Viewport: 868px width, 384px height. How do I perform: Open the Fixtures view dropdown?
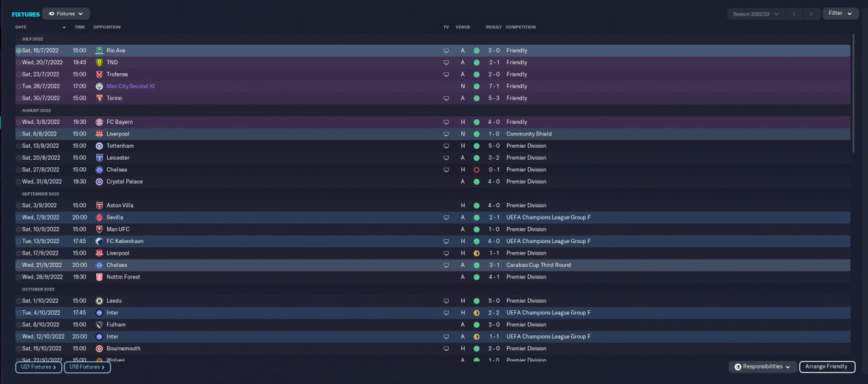click(66, 14)
